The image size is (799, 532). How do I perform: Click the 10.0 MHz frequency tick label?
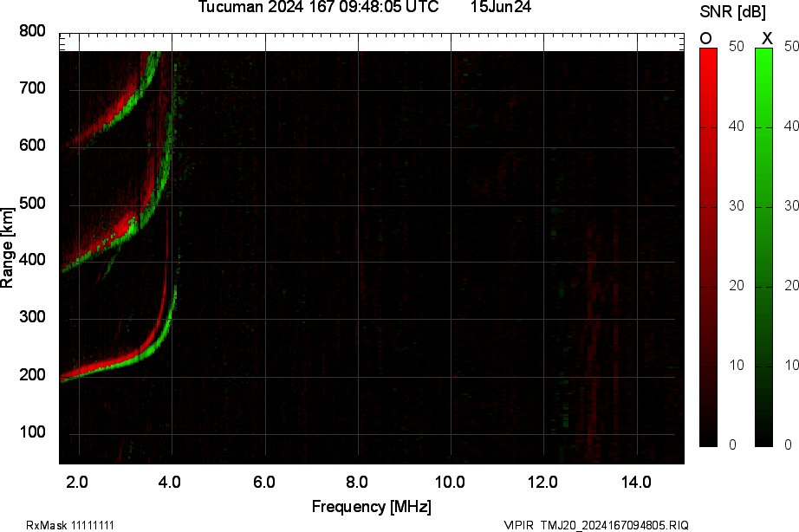[x=451, y=482]
